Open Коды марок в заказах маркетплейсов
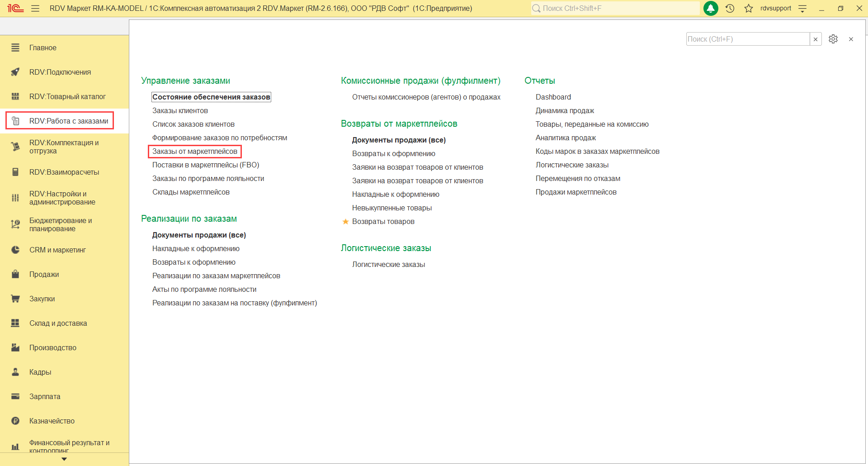The width and height of the screenshot is (868, 466). tap(598, 151)
